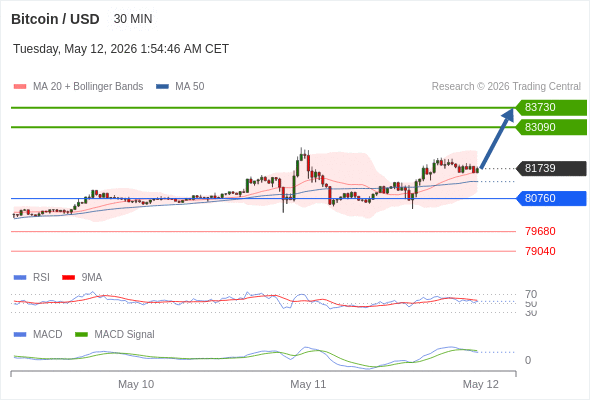This screenshot has width=590, height=400.
Task: Click the MA 20 + Bollinger Bands legend label
Action: pos(88,87)
